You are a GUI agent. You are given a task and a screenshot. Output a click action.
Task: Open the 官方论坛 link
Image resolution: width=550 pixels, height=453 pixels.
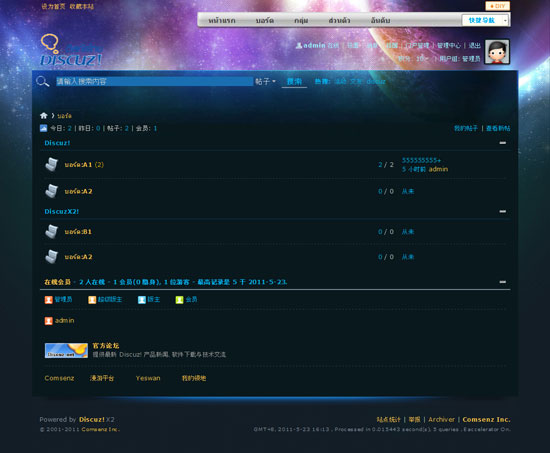[106, 346]
